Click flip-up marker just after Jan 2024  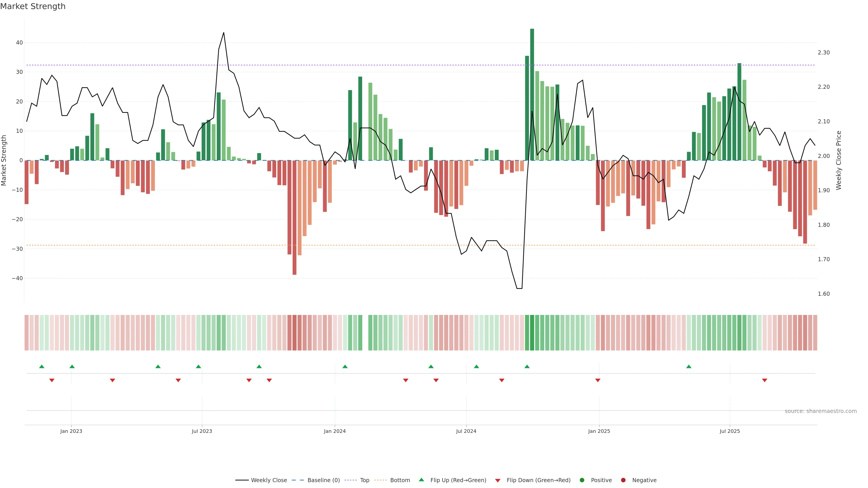click(345, 366)
